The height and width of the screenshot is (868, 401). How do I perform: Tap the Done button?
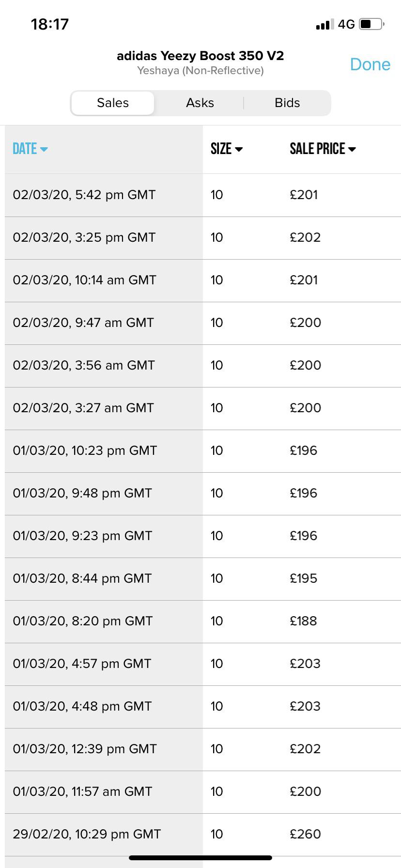370,64
